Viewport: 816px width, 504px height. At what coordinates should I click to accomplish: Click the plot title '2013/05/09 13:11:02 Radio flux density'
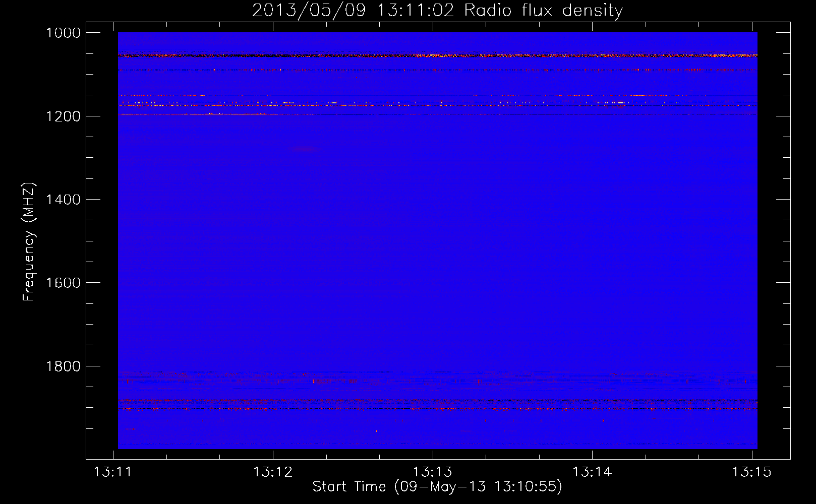click(437, 10)
